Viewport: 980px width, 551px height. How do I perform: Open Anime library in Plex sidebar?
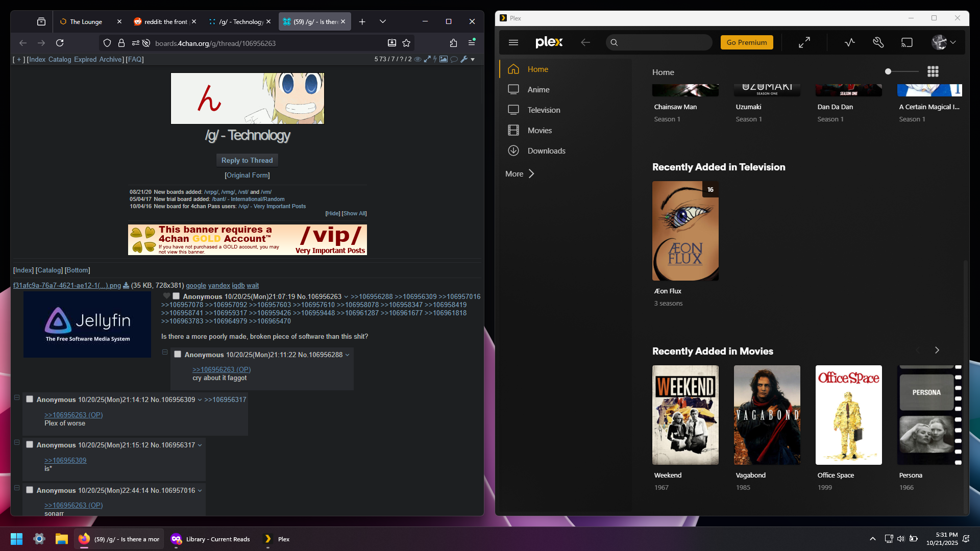(538, 89)
